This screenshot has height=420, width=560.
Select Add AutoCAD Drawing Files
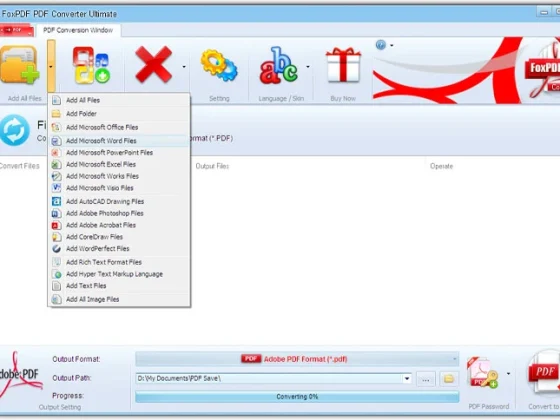pos(118,202)
